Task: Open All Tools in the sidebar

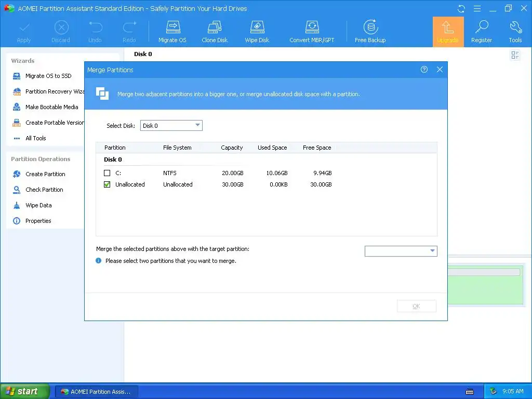Action: tap(29, 138)
